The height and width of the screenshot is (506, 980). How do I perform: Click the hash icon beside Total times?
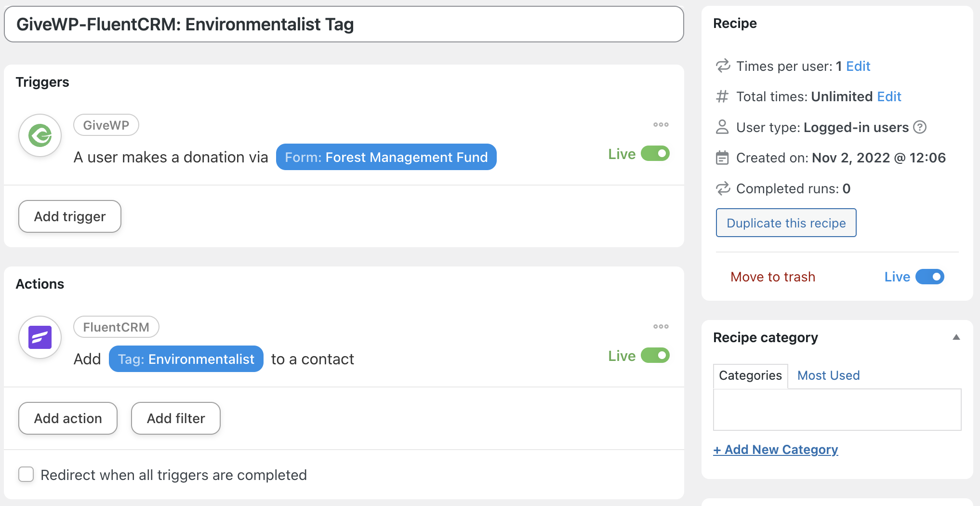pyautogui.click(x=722, y=96)
